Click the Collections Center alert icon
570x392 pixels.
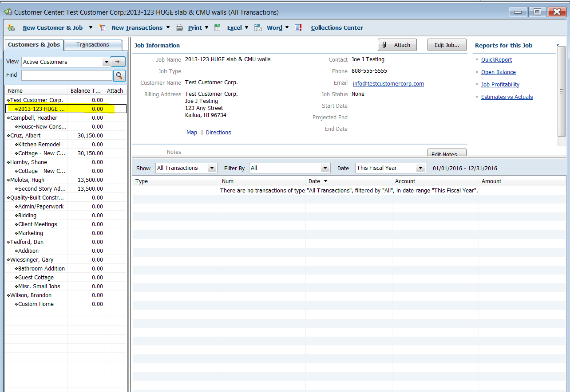click(x=298, y=27)
